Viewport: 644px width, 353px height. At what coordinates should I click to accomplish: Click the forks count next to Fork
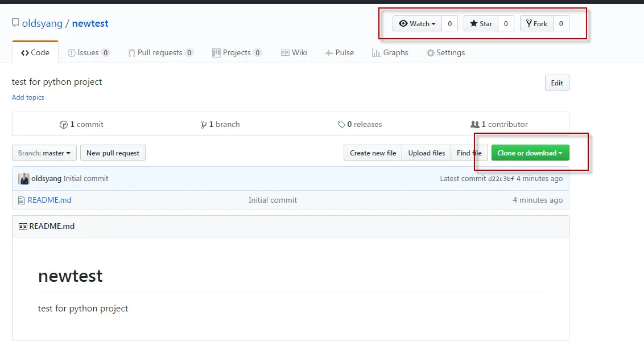561,23
